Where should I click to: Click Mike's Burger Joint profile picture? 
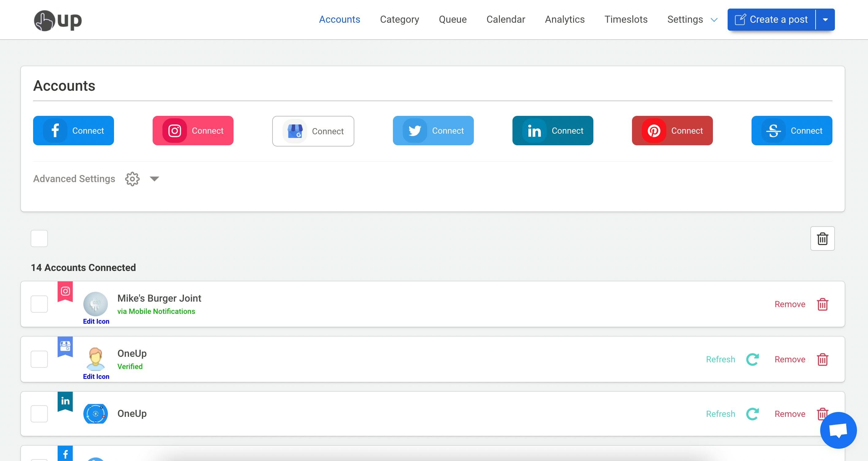(x=96, y=304)
